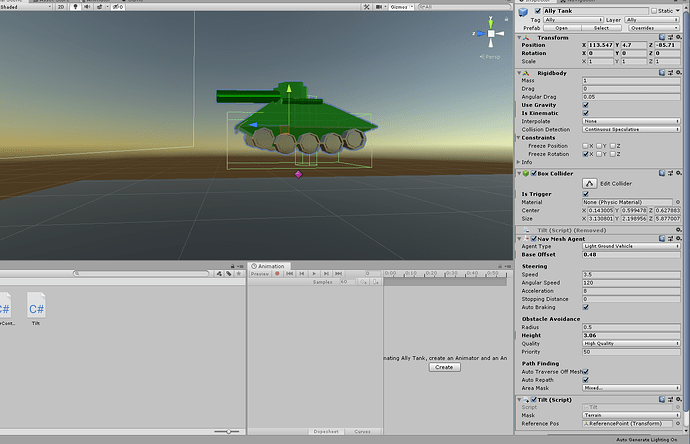Toggle Nav Mesh Agent enabled checkbox
This screenshot has width=690, height=444.
click(x=534, y=239)
